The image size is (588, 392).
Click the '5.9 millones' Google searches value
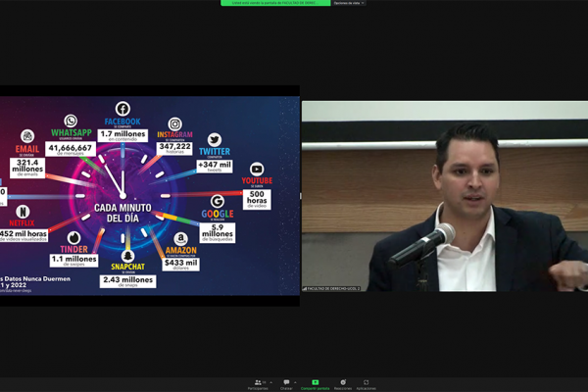[x=218, y=232]
